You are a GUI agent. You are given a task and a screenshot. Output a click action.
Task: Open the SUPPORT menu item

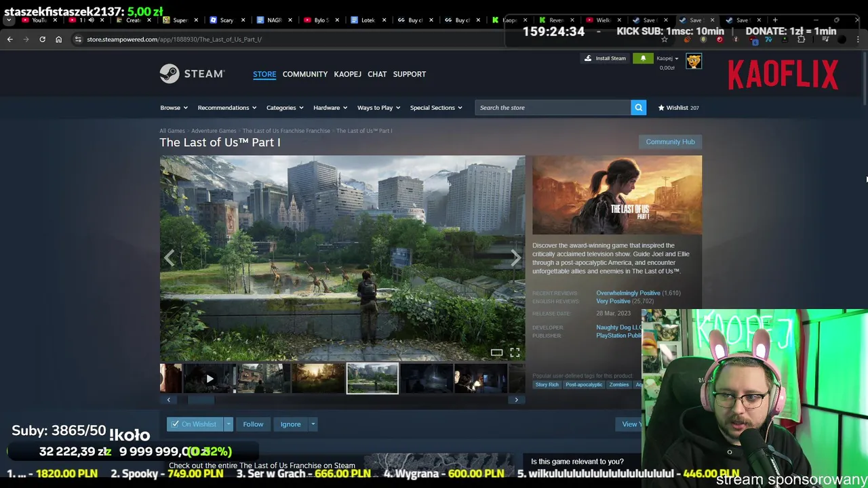(x=410, y=74)
